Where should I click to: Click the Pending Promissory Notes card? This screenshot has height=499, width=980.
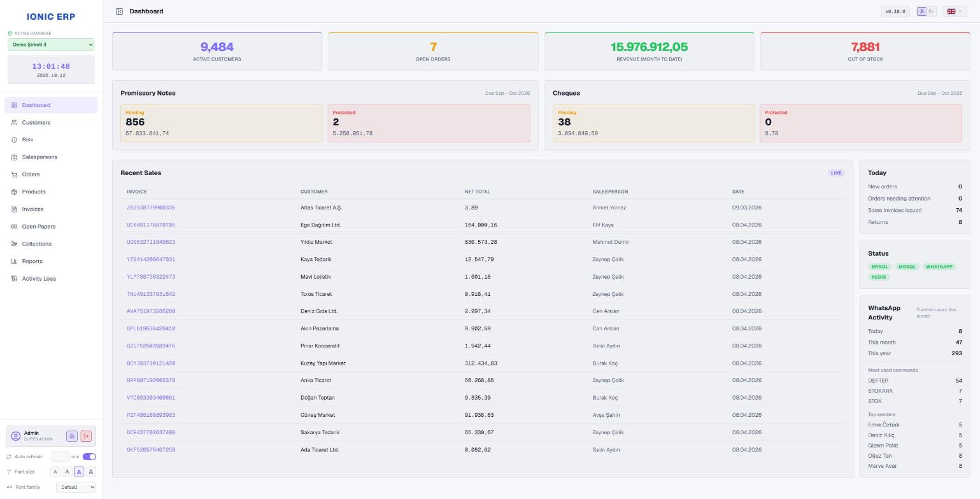[x=222, y=123]
